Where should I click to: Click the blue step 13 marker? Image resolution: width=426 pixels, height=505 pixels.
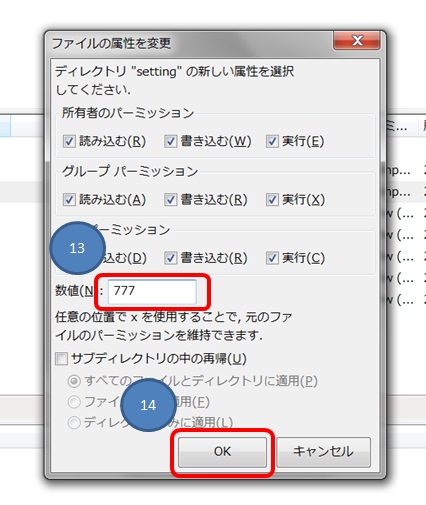77,248
